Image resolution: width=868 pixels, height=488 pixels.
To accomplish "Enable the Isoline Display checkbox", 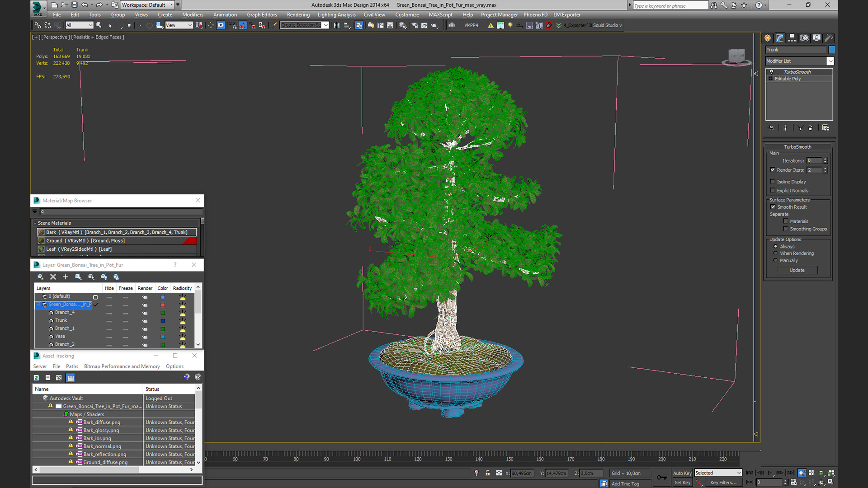I will pyautogui.click(x=773, y=182).
